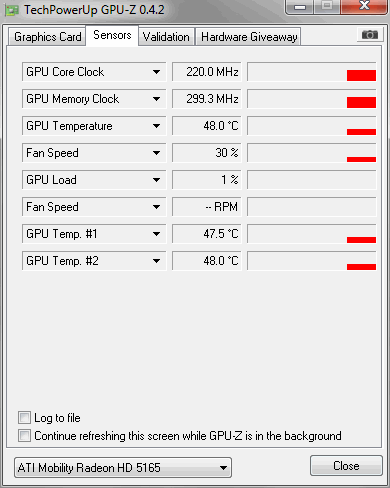390x488 pixels.
Task: Open the Validation tab
Action: (166, 37)
